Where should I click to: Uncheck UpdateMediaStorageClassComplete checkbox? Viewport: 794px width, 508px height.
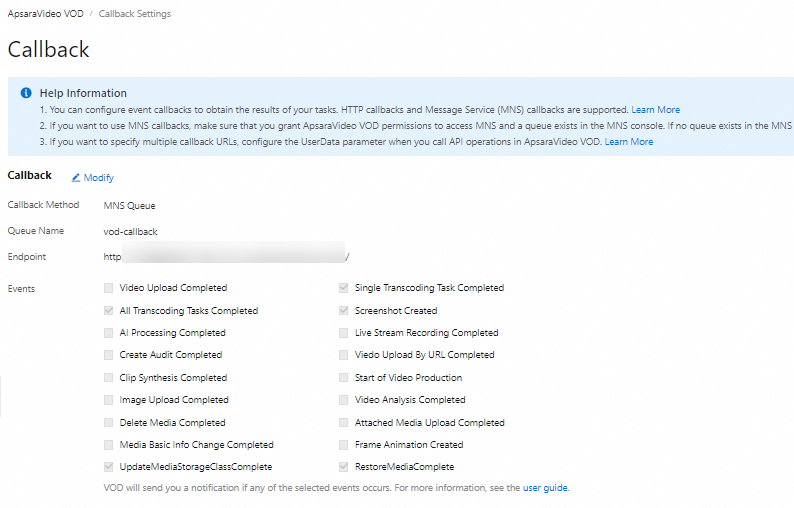pos(108,467)
